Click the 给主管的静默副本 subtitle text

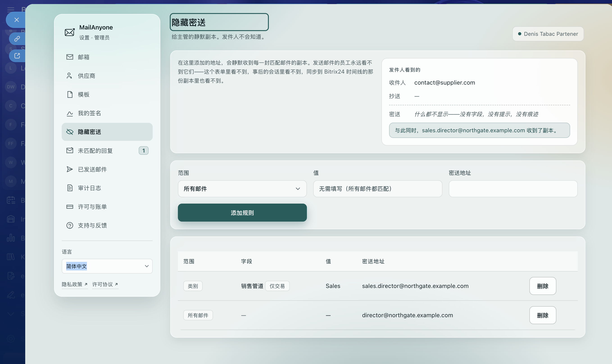pyautogui.click(x=218, y=37)
